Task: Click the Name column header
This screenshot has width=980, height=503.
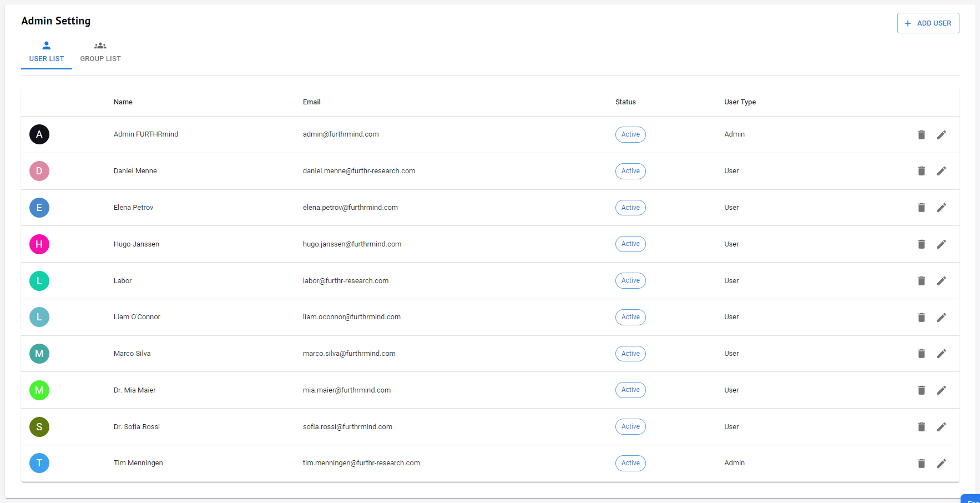Action: tap(123, 102)
